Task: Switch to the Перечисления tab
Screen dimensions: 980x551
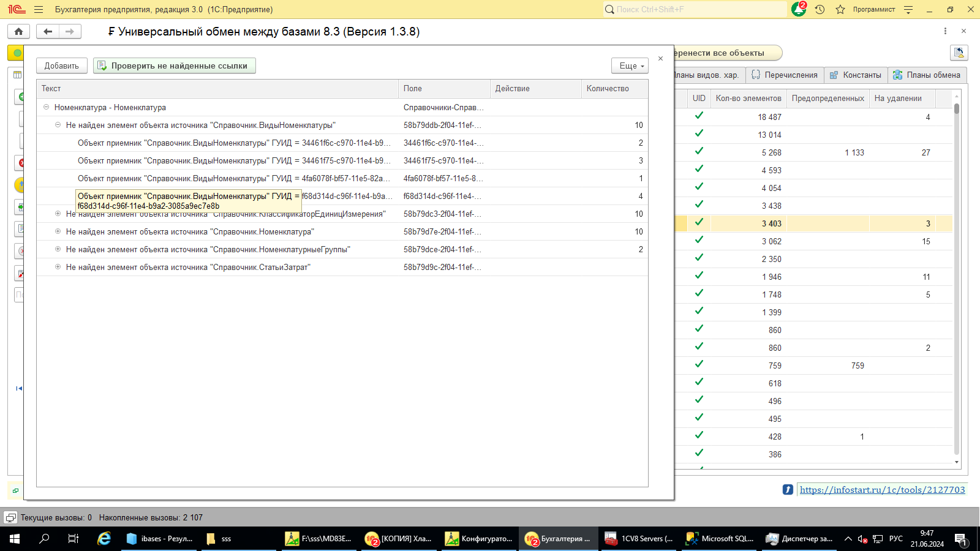Action: [785, 75]
